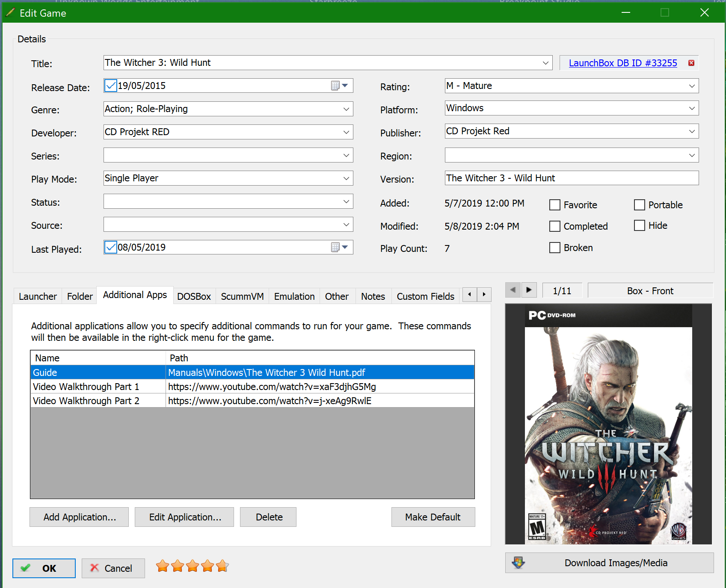The height and width of the screenshot is (588, 726).
Task: Set rating to one star
Action: tap(163, 566)
